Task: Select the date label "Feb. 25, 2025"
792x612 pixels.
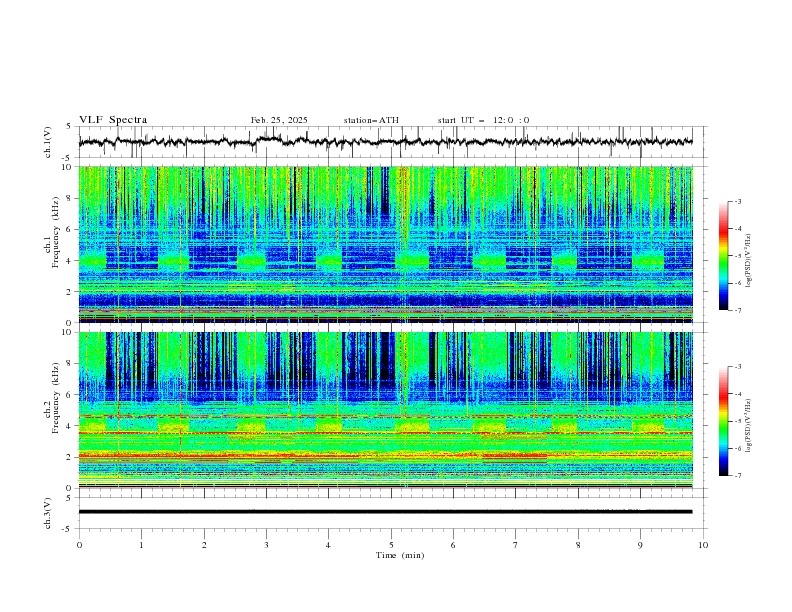Action: click(279, 120)
